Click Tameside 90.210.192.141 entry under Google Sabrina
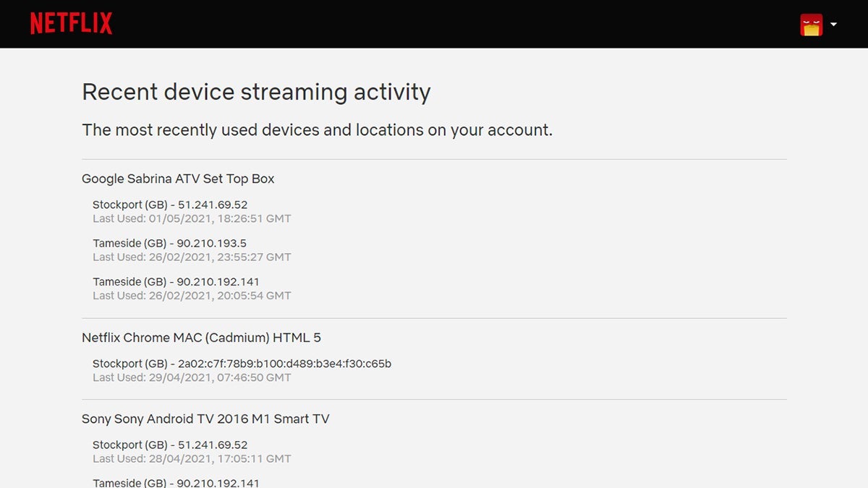Screen dimensions: 868x488 176,281
